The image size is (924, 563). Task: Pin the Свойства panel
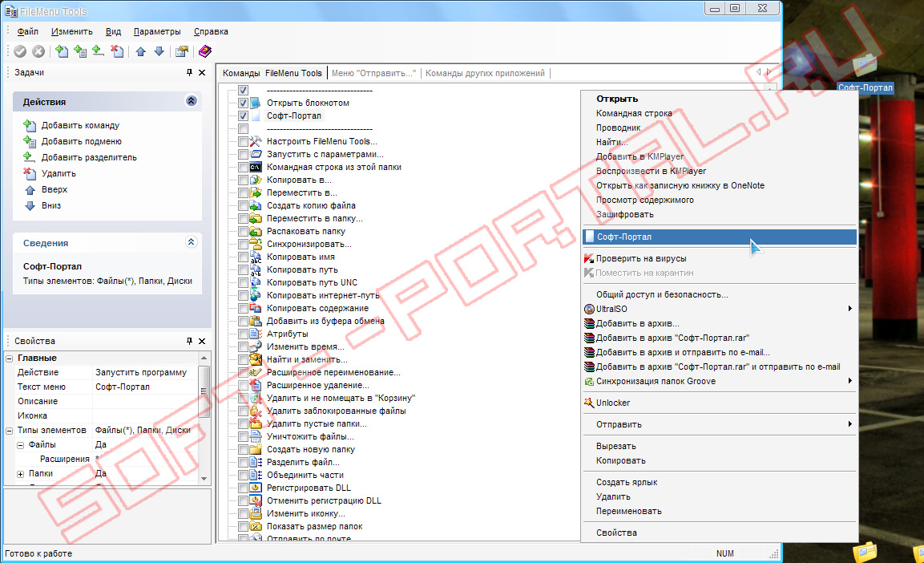(189, 341)
